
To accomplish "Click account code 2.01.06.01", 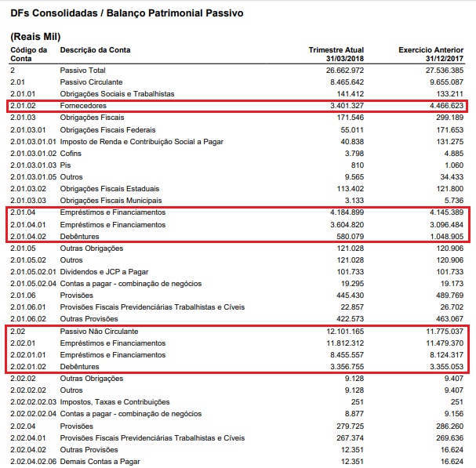I will (28, 307).
